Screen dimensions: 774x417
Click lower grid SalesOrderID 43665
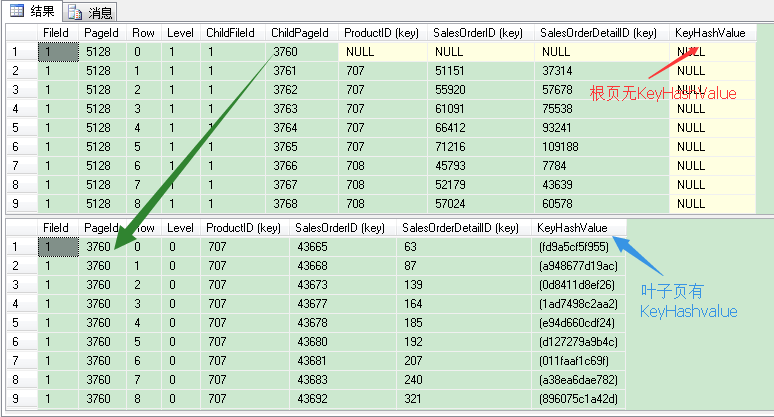click(x=343, y=247)
